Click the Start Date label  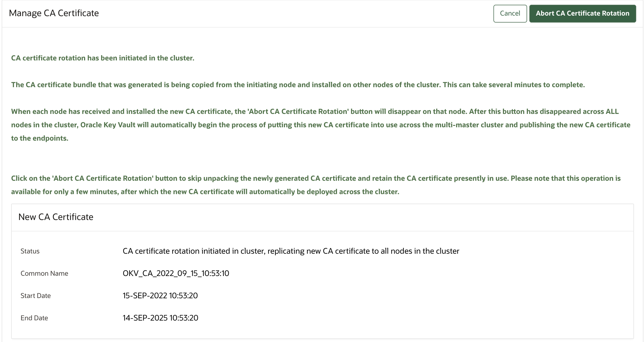[x=35, y=295]
